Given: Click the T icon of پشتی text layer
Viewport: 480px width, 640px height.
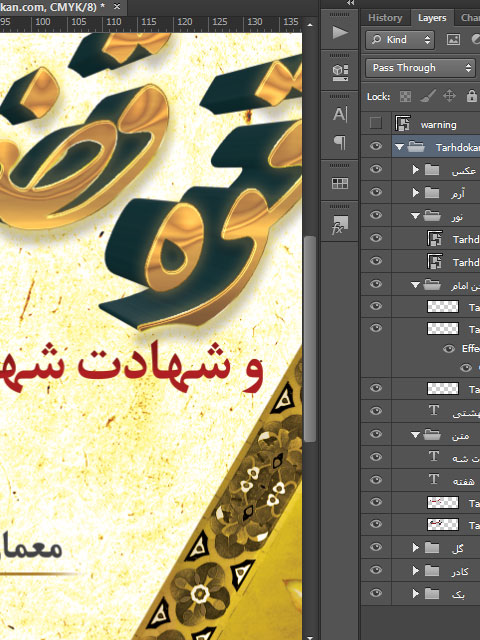Looking at the screenshot, I should [x=434, y=411].
